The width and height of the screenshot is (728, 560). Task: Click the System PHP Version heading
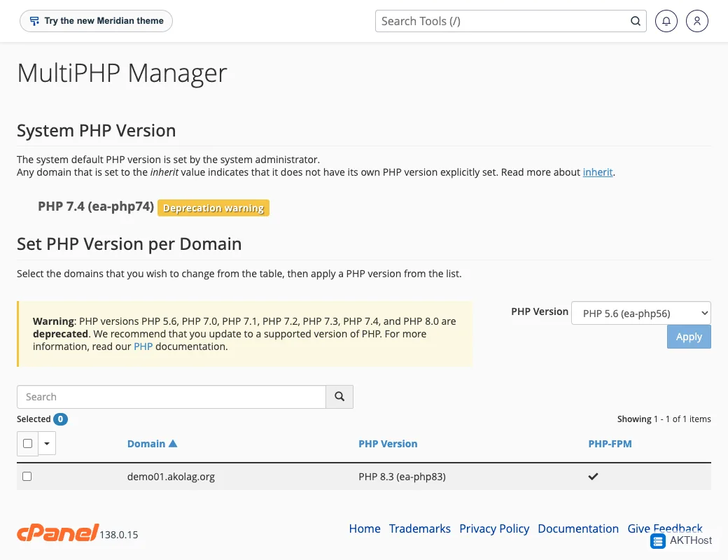click(96, 130)
